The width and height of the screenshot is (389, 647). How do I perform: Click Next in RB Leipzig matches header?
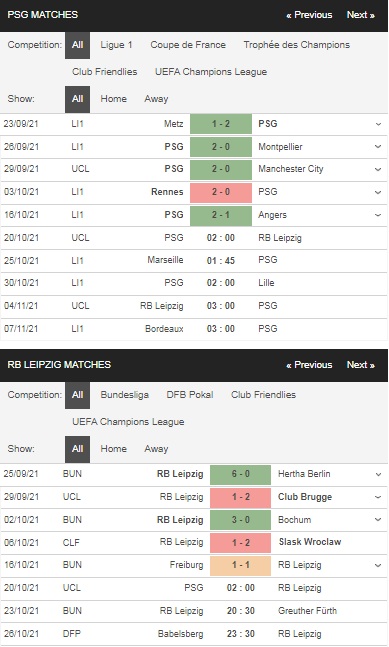click(x=361, y=365)
